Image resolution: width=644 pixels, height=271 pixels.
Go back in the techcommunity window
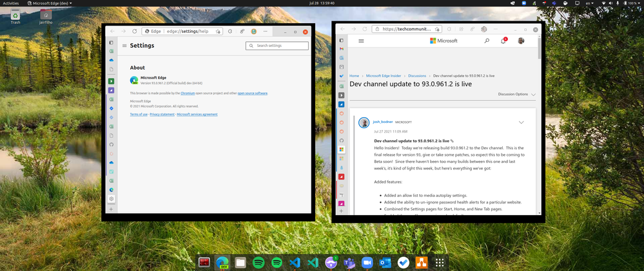tap(342, 29)
